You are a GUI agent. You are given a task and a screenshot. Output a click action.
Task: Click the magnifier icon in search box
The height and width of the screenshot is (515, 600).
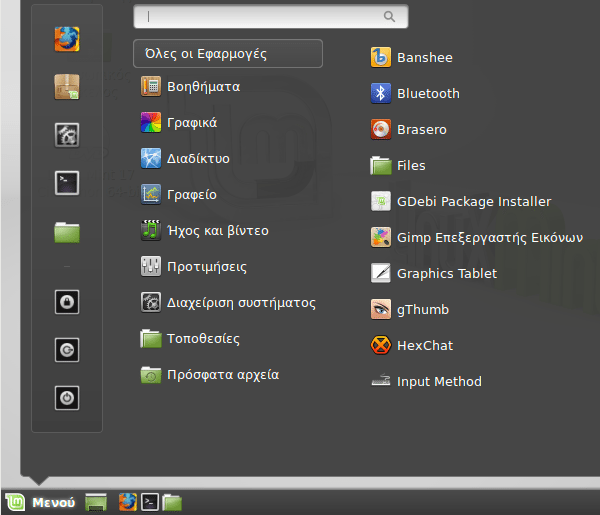389,16
